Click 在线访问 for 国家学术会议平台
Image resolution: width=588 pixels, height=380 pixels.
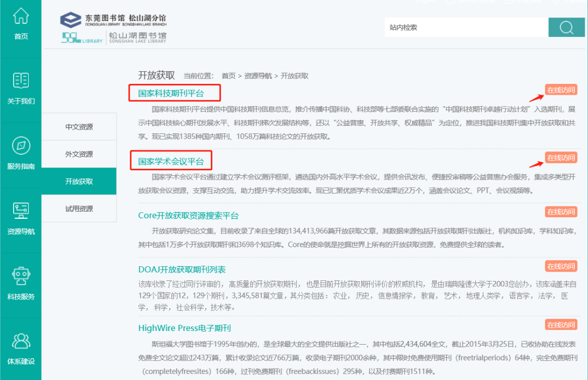click(x=561, y=157)
